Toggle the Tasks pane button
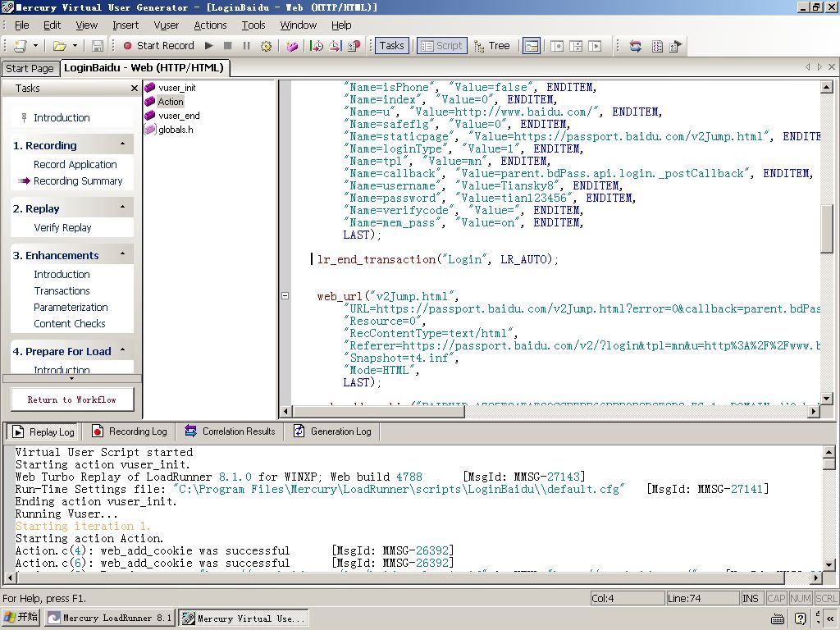 click(x=391, y=46)
